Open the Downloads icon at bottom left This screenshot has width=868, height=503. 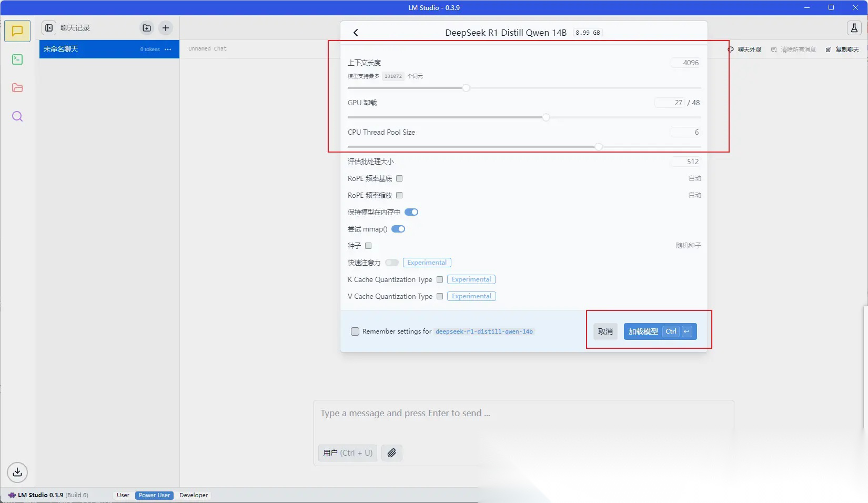17,472
